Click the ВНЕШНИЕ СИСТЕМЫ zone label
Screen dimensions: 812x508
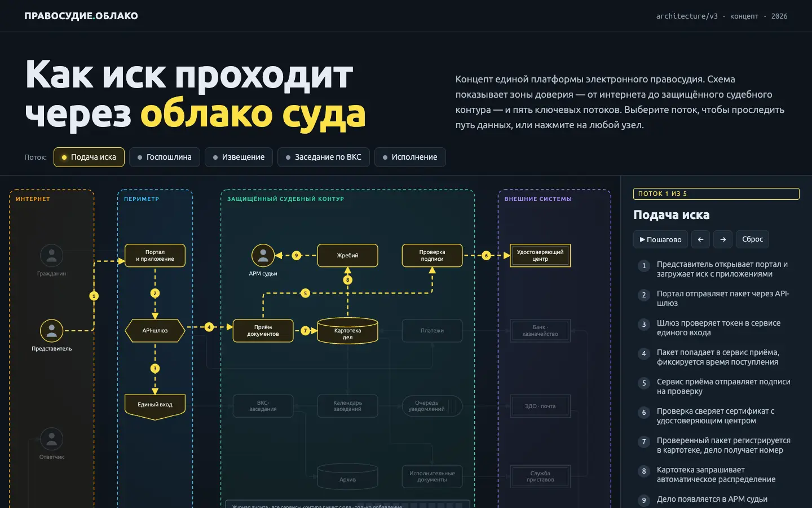click(538, 199)
